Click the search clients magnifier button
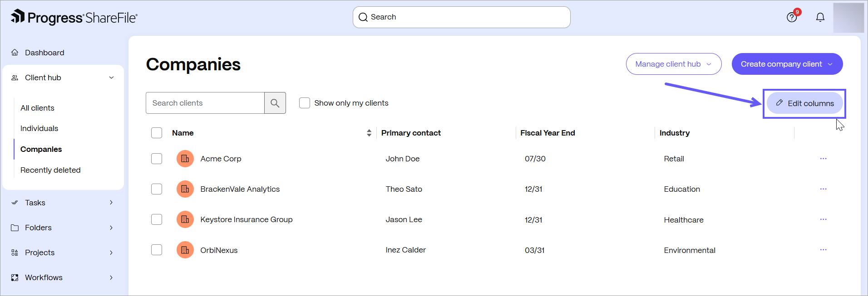Image resolution: width=868 pixels, height=296 pixels. pyautogui.click(x=275, y=103)
